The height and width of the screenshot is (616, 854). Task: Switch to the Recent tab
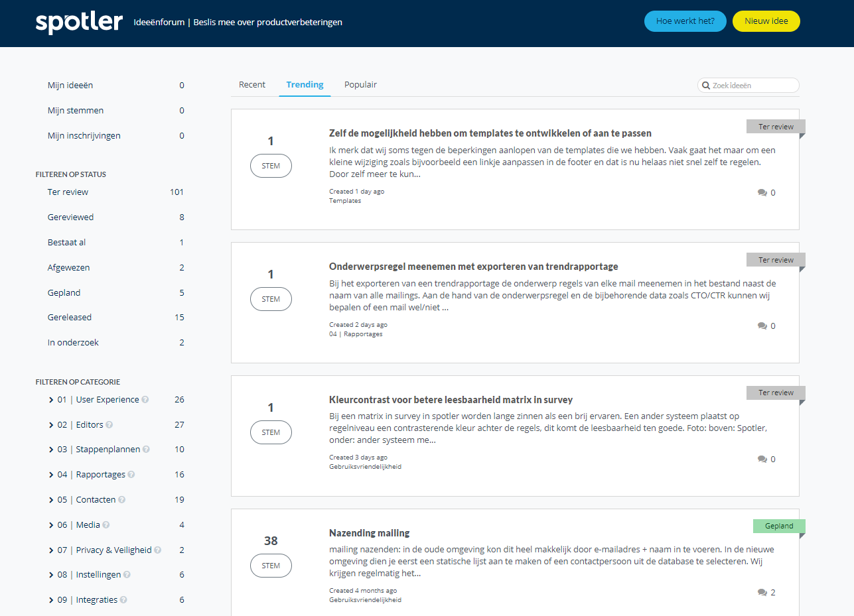click(x=252, y=85)
